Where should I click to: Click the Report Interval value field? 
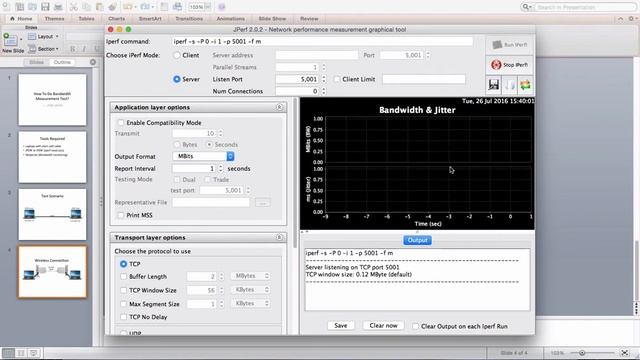(194, 168)
